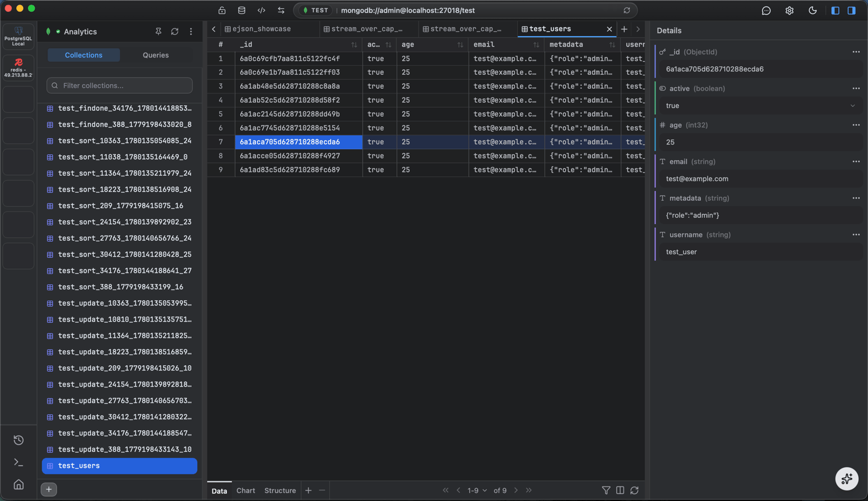Remove a row with the bottom minus icon

[322, 491]
